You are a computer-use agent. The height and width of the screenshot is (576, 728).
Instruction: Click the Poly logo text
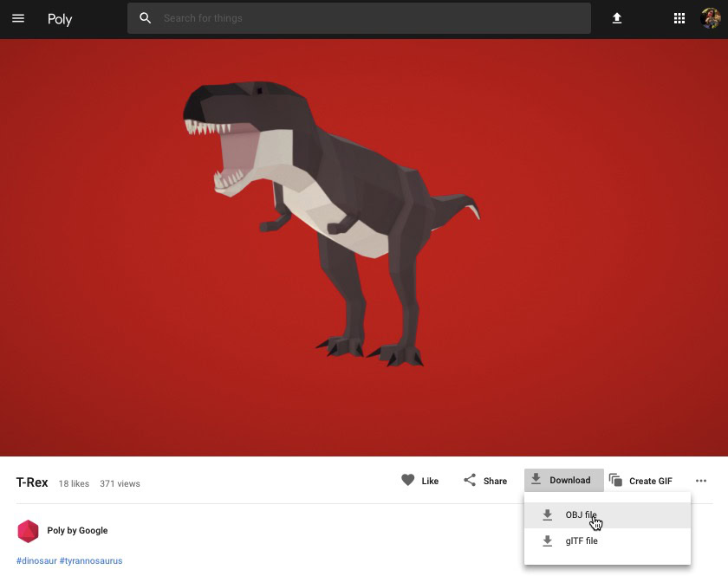click(60, 19)
